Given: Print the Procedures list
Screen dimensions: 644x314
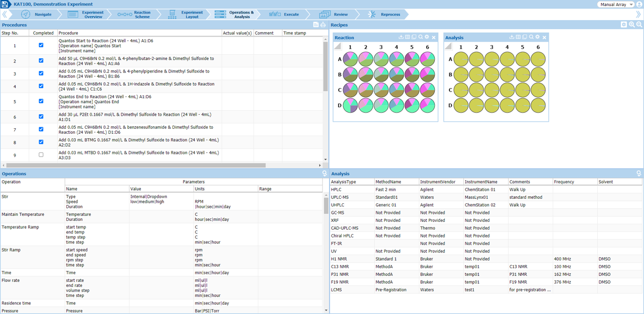Looking at the screenshot, I should coord(323,25).
